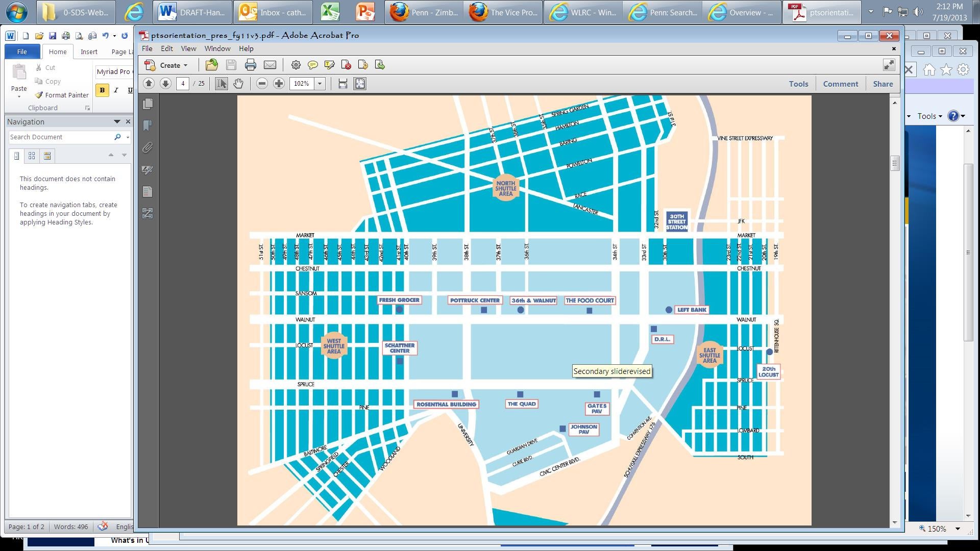
Task: Show the Bookmarks side panel
Action: [148, 126]
